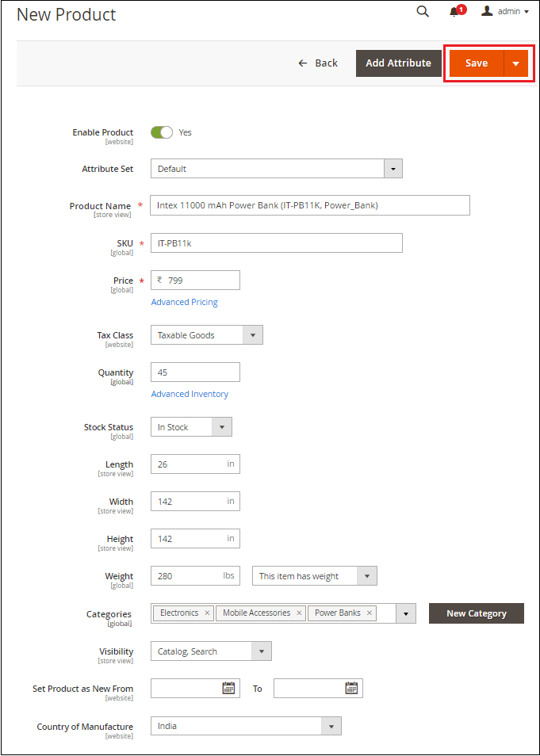The image size is (540, 756).
Task: Save the new product
Action: coord(477,63)
